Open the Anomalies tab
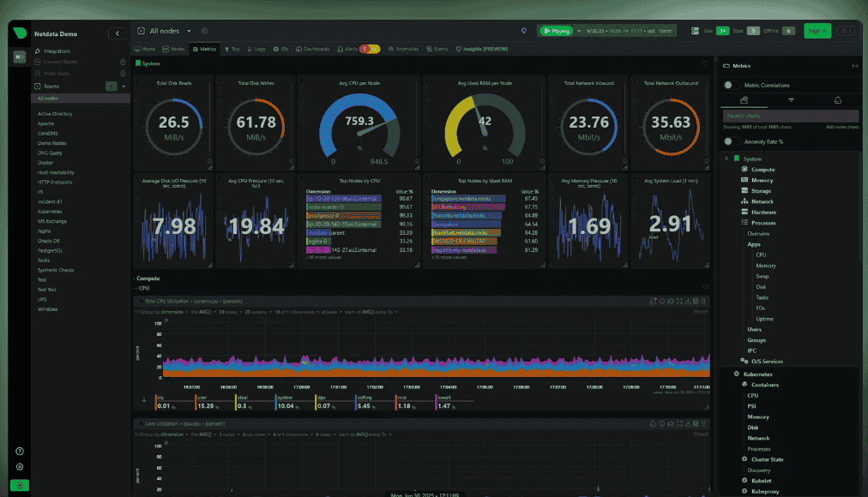Screen dimensions: 868x497 [404, 49]
